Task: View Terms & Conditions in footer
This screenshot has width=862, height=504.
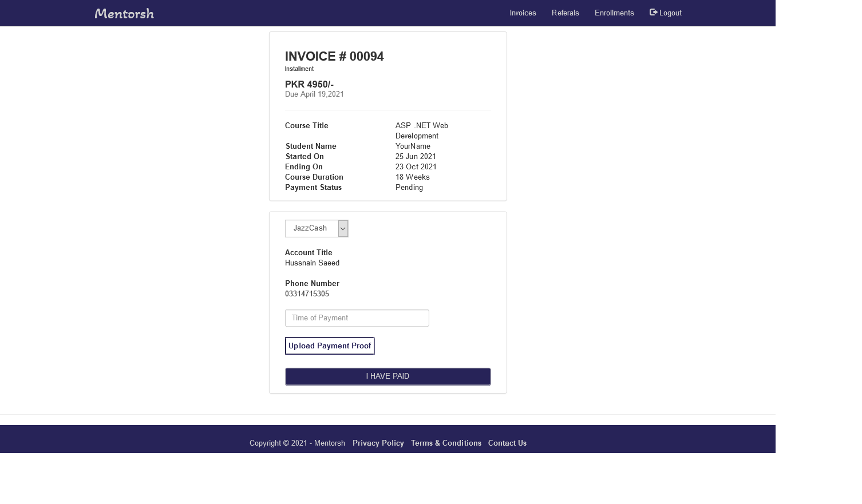Action: tap(446, 443)
